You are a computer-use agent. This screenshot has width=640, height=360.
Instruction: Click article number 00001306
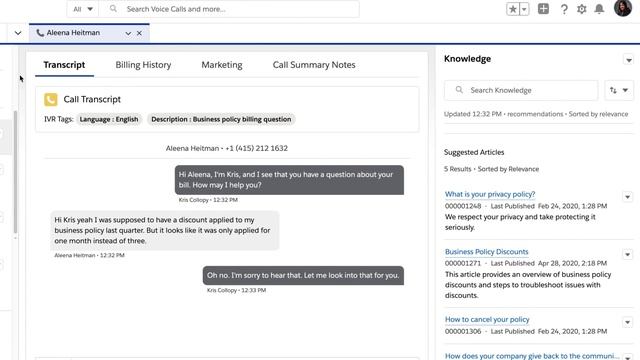click(463, 331)
